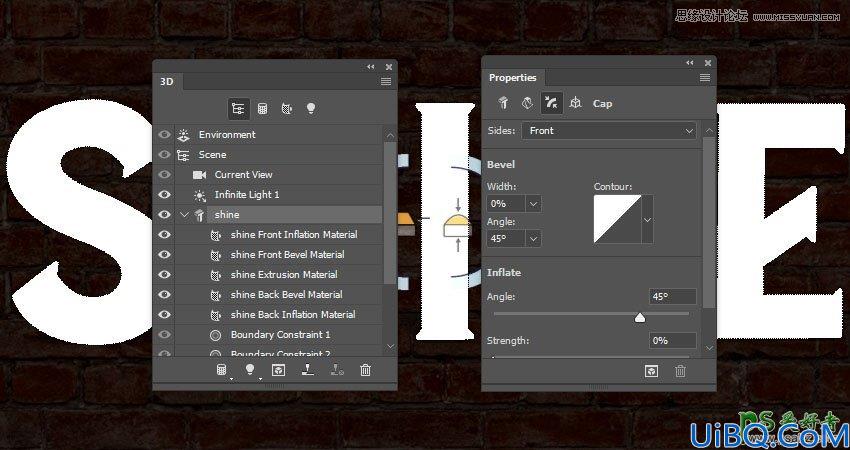Select the Properties panel tab

pyautogui.click(x=513, y=78)
